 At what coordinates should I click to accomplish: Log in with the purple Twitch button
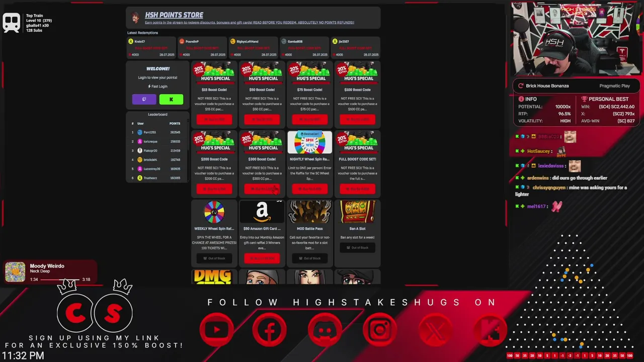144,99
